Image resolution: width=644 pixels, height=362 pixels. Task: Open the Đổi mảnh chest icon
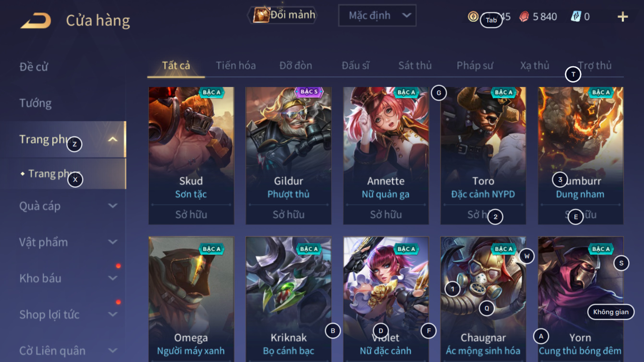coord(261,15)
